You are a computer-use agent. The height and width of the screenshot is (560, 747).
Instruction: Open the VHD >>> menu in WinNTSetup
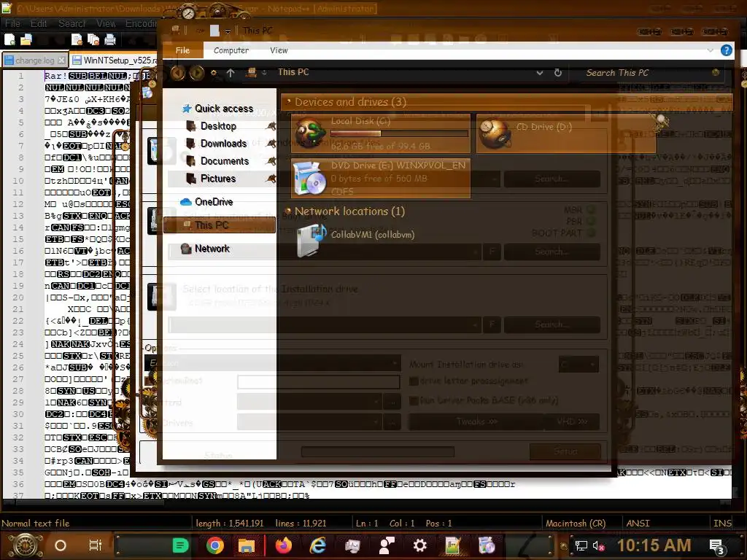click(572, 421)
